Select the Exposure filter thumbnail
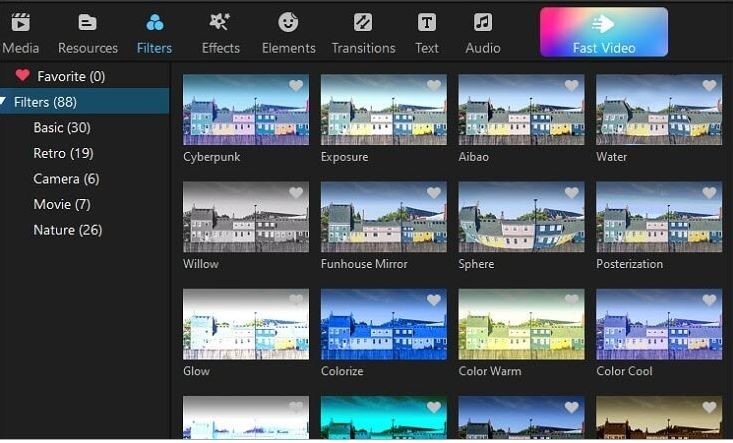The height and width of the screenshot is (443, 733). click(x=384, y=110)
